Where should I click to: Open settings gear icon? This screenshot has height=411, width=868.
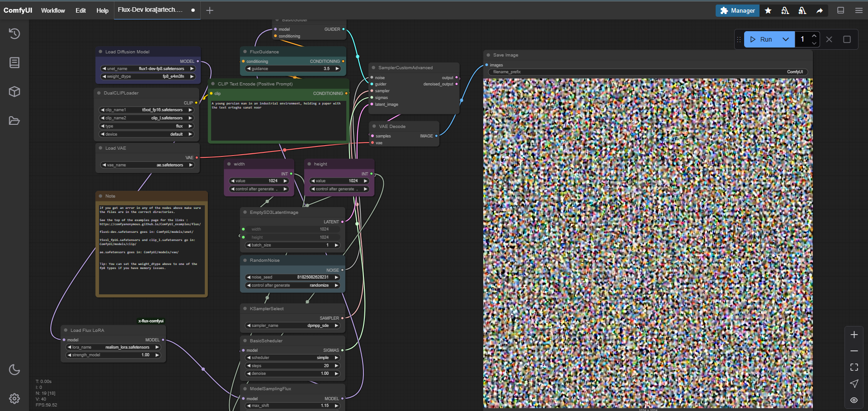tap(14, 398)
